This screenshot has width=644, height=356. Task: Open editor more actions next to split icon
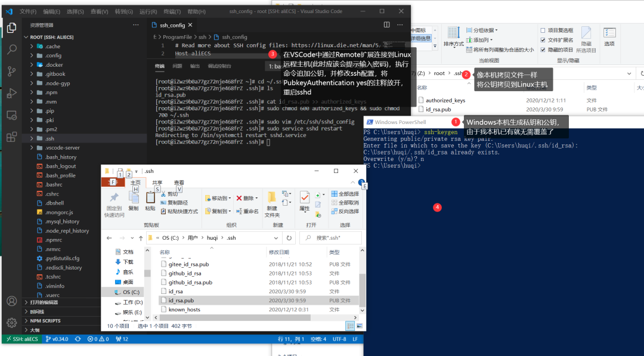(x=400, y=25)
